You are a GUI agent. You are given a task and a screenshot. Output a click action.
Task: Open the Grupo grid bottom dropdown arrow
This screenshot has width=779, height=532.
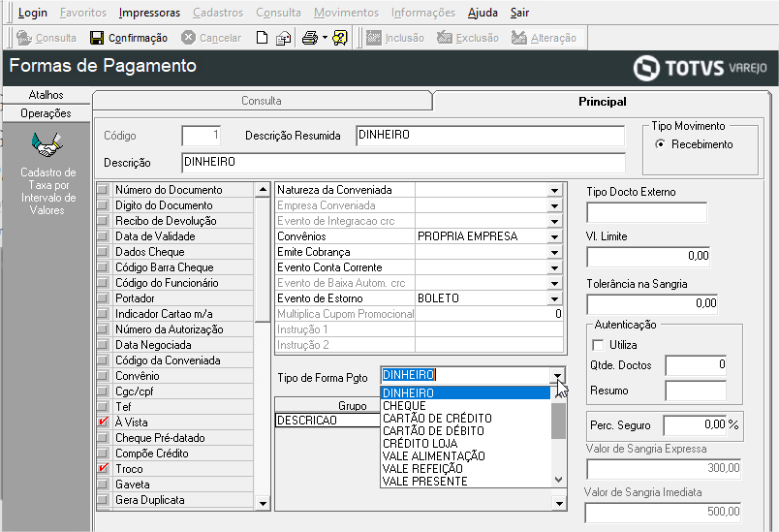pyautogui.click(x=559, y=503)
